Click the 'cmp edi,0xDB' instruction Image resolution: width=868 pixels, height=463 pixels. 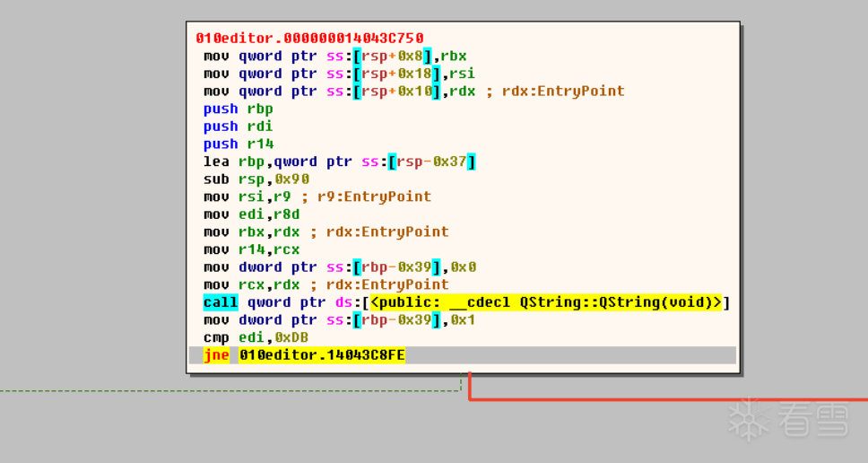click(256, 338)
